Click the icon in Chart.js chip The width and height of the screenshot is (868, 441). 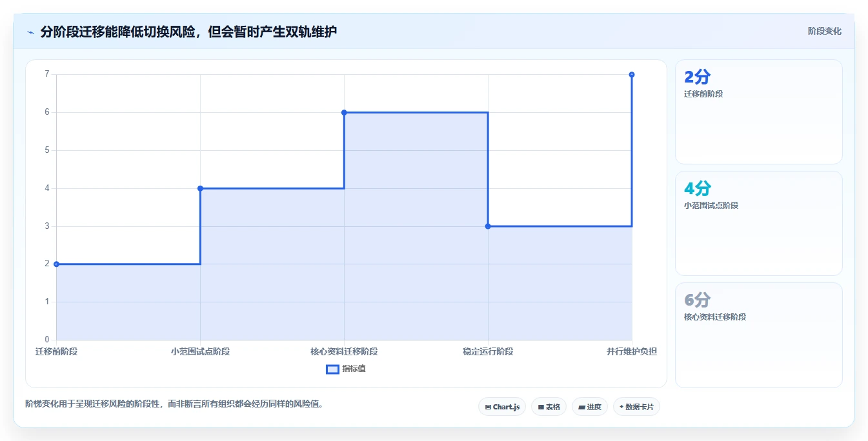click(488, 407)
